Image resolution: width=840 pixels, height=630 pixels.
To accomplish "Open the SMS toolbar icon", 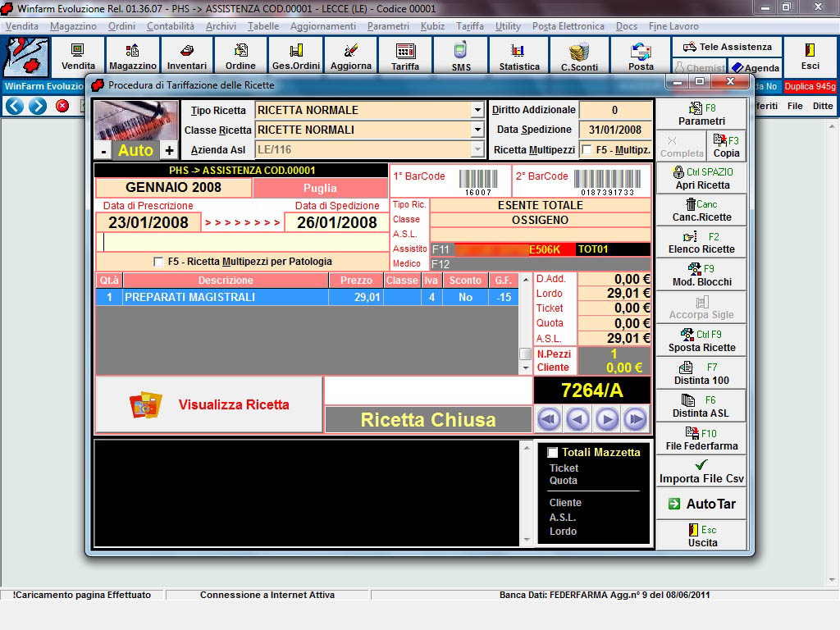I will 461,57.
